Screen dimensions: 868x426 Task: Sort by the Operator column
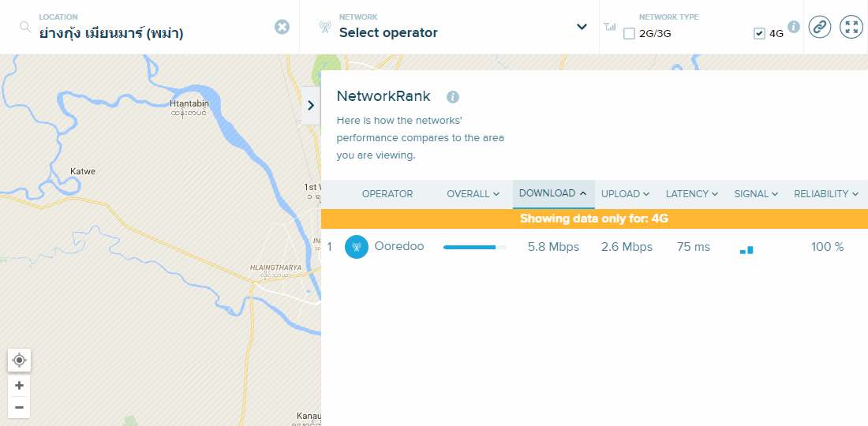(x=387, y=194)
